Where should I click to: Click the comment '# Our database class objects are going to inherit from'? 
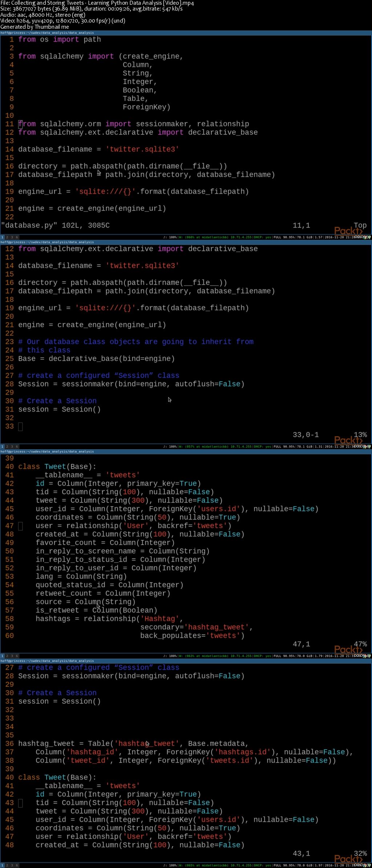[136, 342]
